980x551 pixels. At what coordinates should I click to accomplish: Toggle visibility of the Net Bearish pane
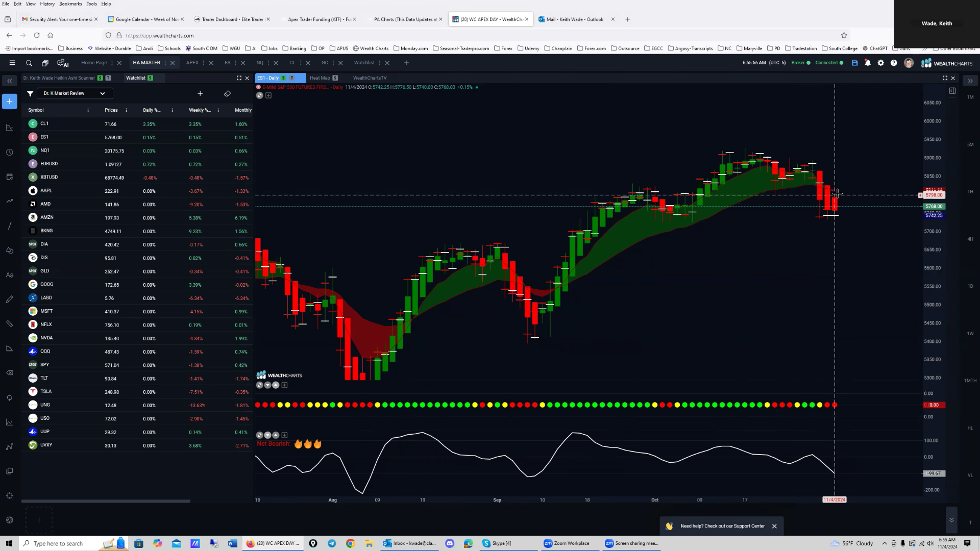[x=259, y=435]
